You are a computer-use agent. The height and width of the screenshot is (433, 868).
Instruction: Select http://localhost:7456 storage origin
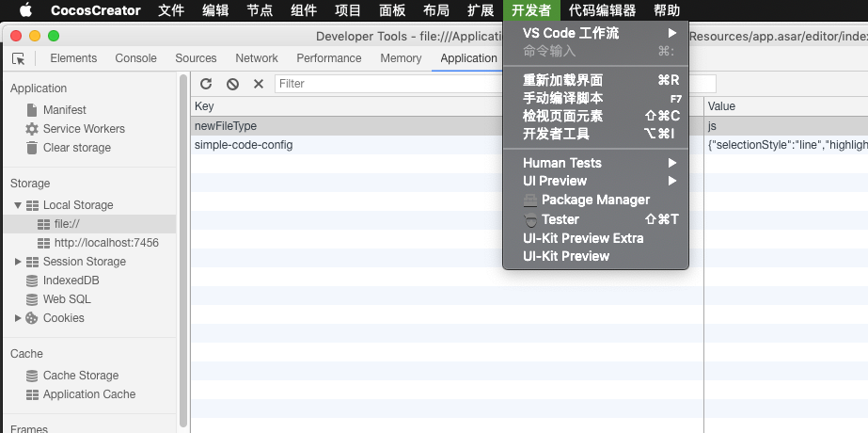[106, 243]
